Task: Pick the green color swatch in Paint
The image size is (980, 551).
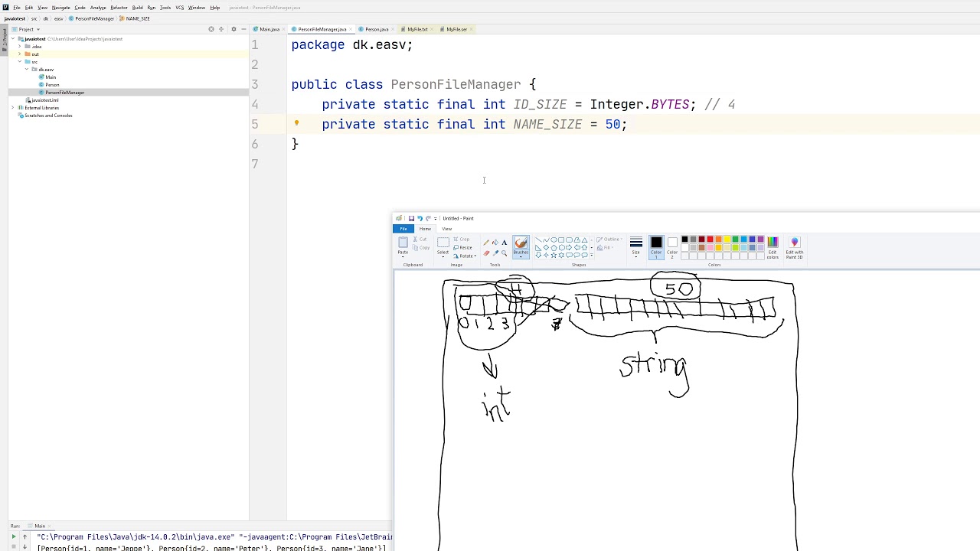Action: tap(735, 240)
